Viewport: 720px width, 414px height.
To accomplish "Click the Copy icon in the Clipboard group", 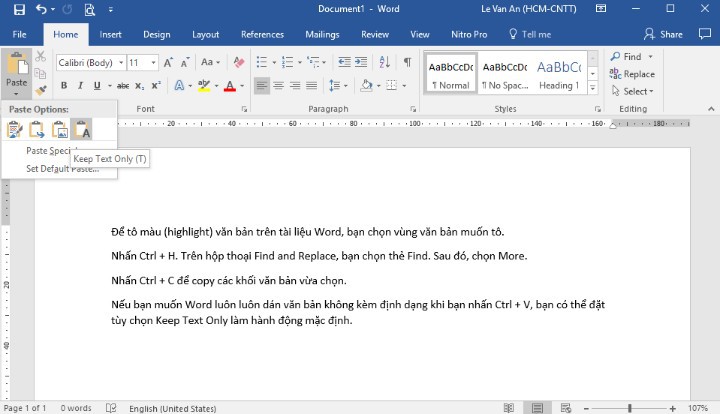I will pos(40,73).
